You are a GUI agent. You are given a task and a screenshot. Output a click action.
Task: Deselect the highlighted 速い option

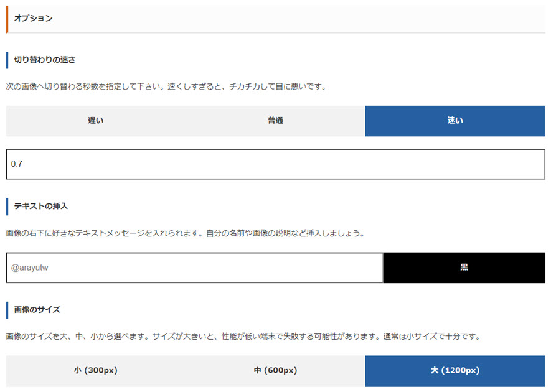(x=454, y=121)
